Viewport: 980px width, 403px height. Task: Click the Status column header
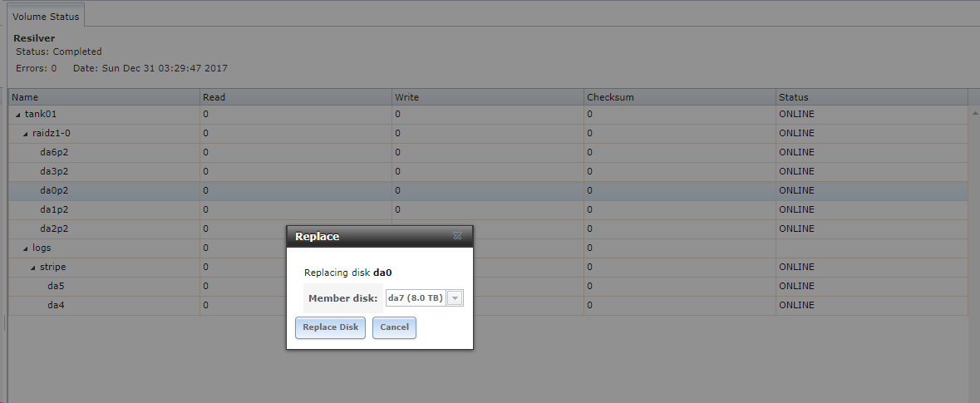click(871, 97)
